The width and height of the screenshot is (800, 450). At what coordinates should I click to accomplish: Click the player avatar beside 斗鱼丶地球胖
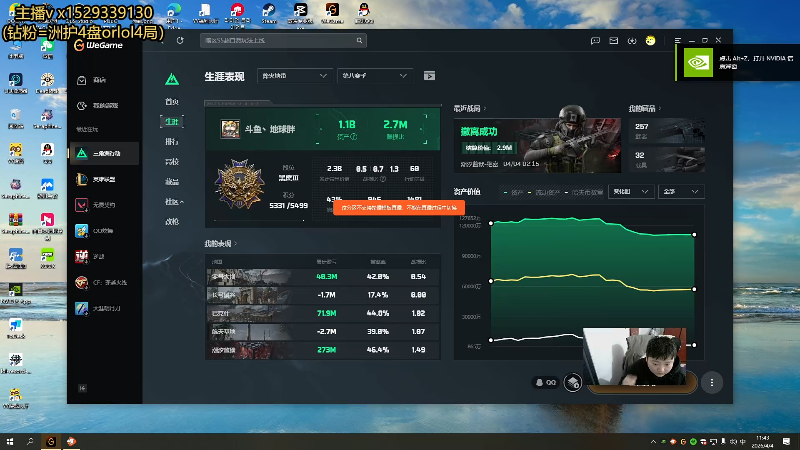pyautogui.click(x=230, y=129)
